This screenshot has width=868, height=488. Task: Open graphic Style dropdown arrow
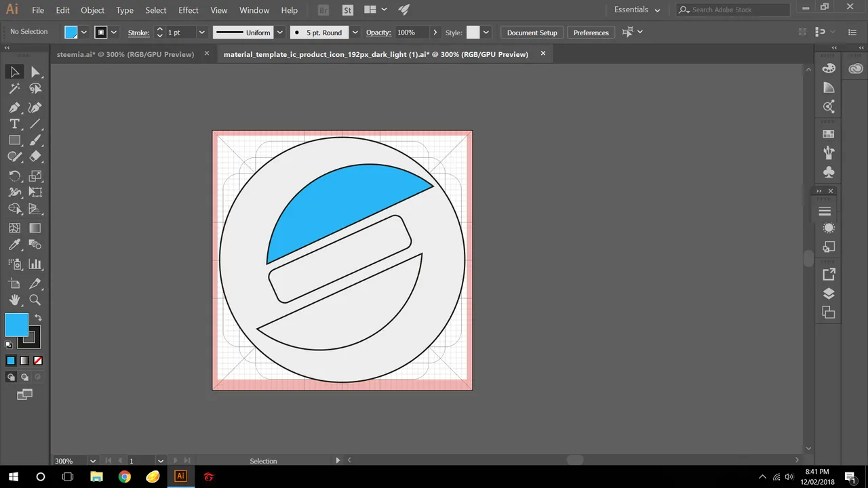click(486, 33)
